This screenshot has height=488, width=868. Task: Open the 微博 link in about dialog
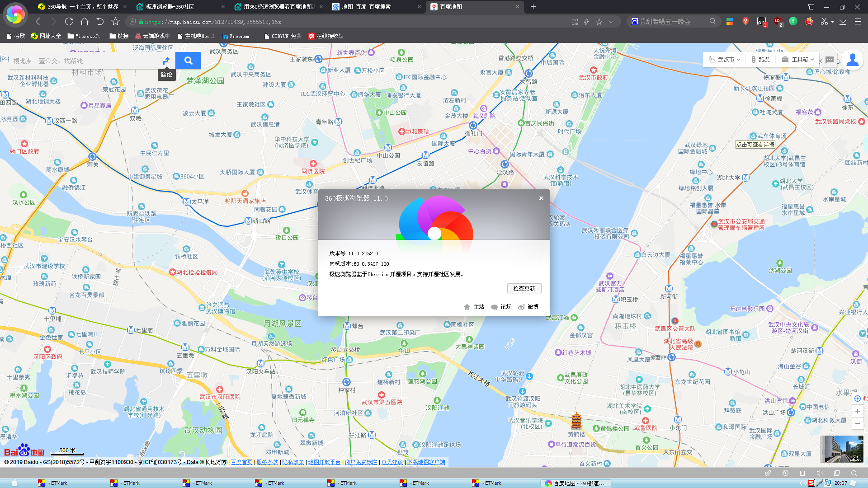(528, 307)
